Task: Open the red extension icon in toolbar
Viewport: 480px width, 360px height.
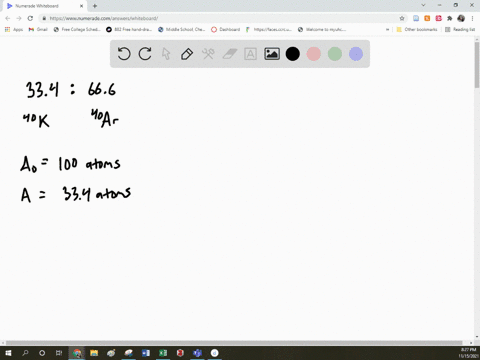Action: click(438, 18)
